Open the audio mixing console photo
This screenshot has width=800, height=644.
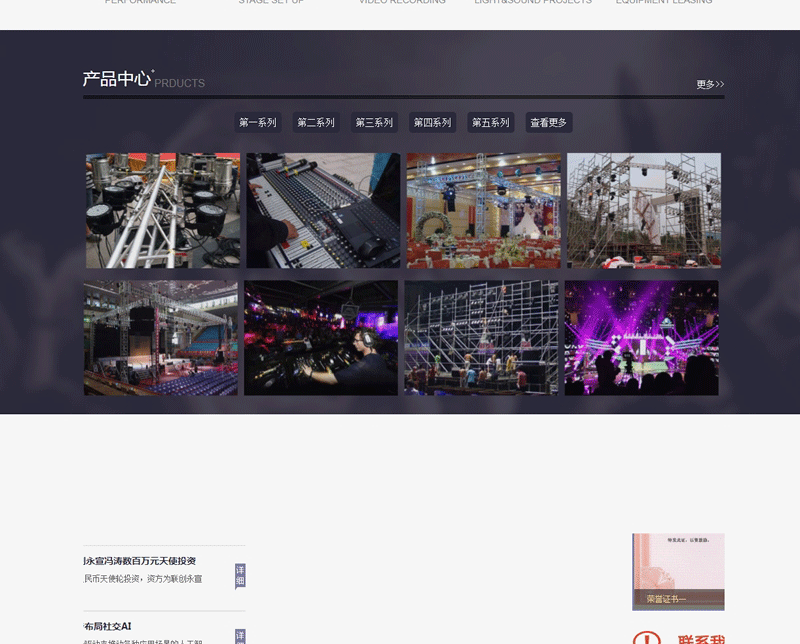[x=323, y=210]
